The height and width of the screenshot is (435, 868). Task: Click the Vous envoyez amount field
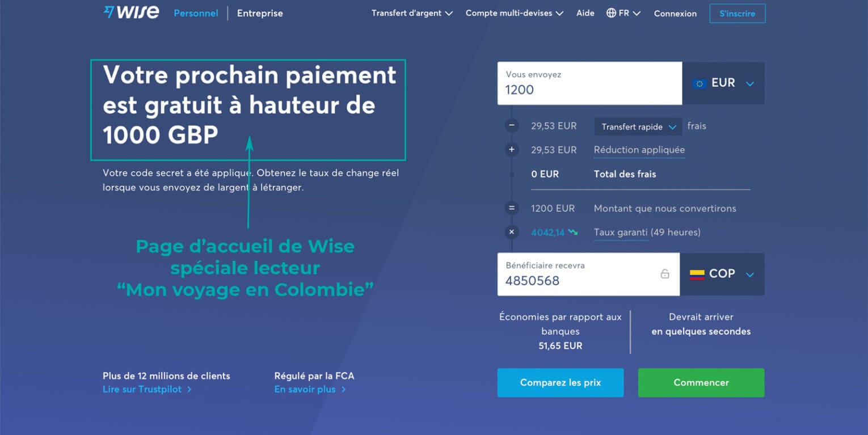pos(589,83)
